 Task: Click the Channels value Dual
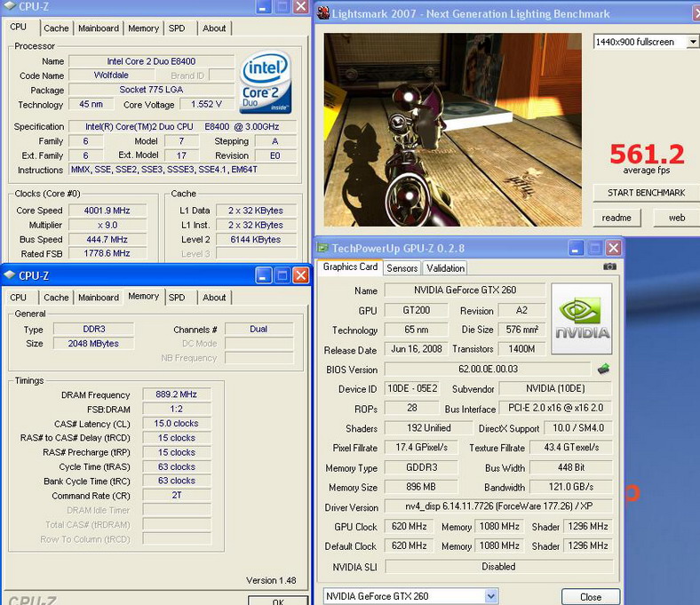[259, 329]
